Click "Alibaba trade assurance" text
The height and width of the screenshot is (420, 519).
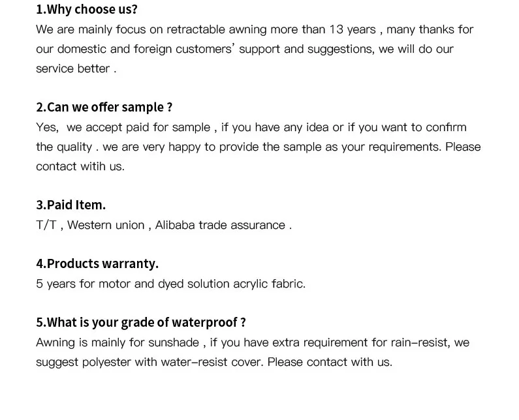click(220, 225)
